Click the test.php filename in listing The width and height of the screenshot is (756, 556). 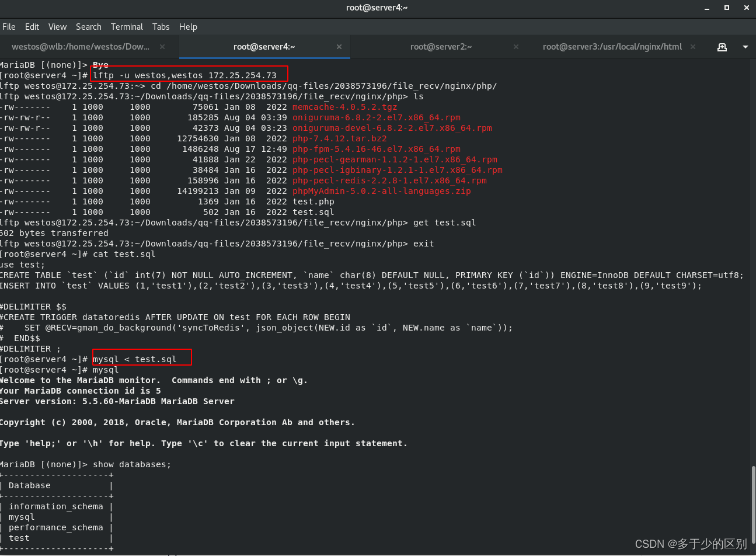[313, 201]
